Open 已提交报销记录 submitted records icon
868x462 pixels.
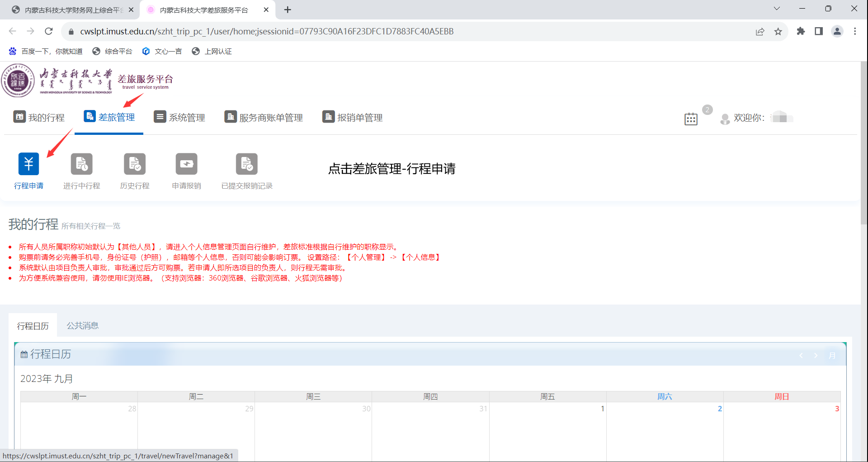[x=246, y=164]
